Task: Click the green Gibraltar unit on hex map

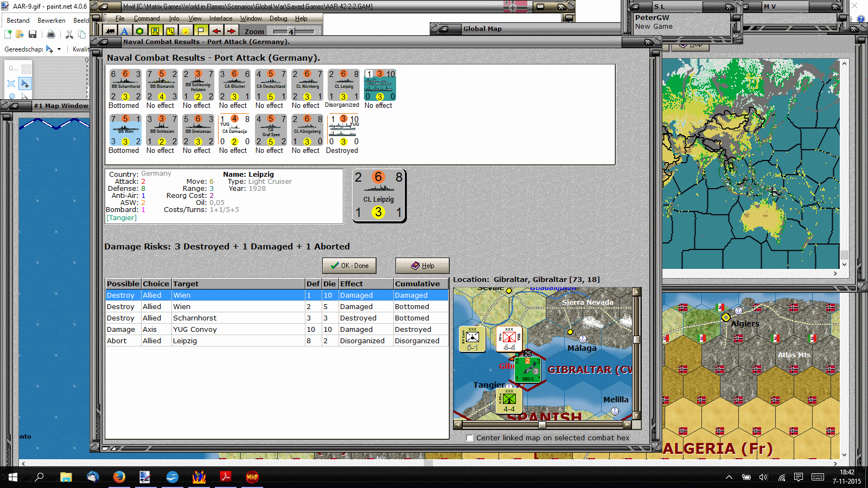Action: (527, 369)
